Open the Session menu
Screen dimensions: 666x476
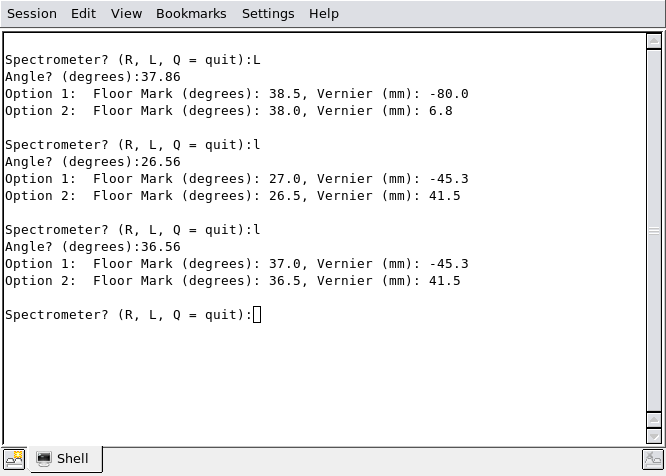tap(32, 14)
